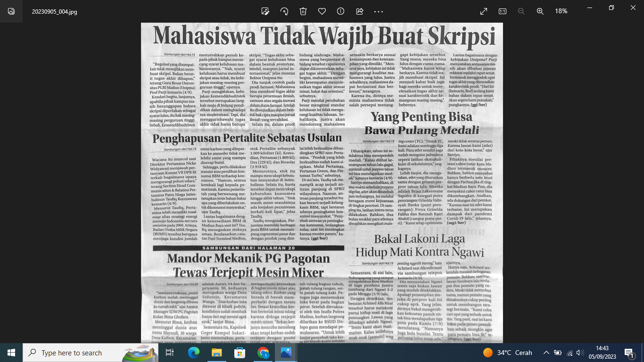Click the Share icon

click(x=360, y=11)
